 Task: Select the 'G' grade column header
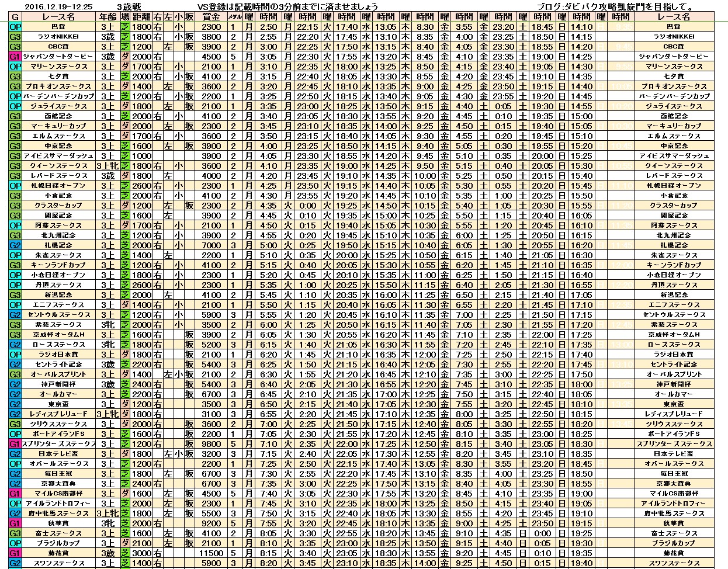[15, 17]
